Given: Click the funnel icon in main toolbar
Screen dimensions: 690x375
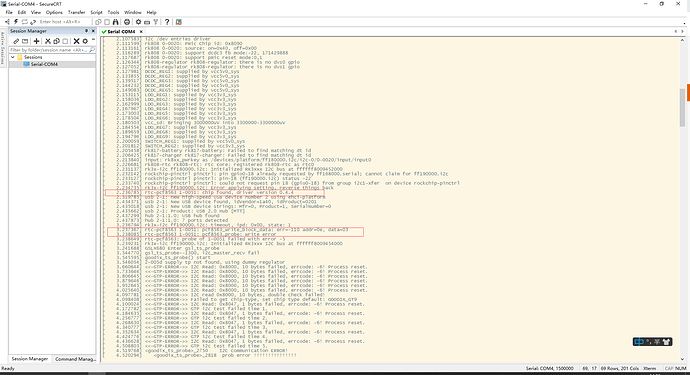Looking at the screenshot, I should point(155,22).
